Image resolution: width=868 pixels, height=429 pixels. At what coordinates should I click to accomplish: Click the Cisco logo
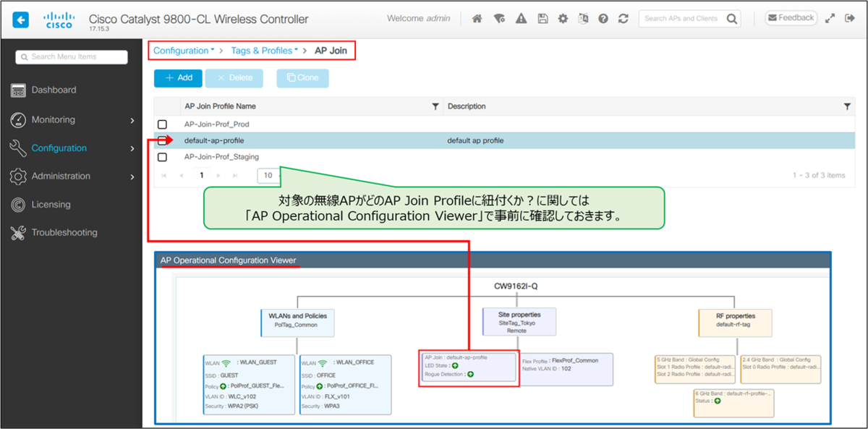click(59, 19)
